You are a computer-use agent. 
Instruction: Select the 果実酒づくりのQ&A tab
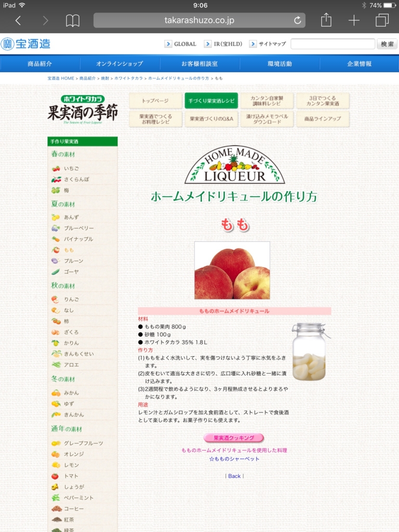(x=211, y=119)
